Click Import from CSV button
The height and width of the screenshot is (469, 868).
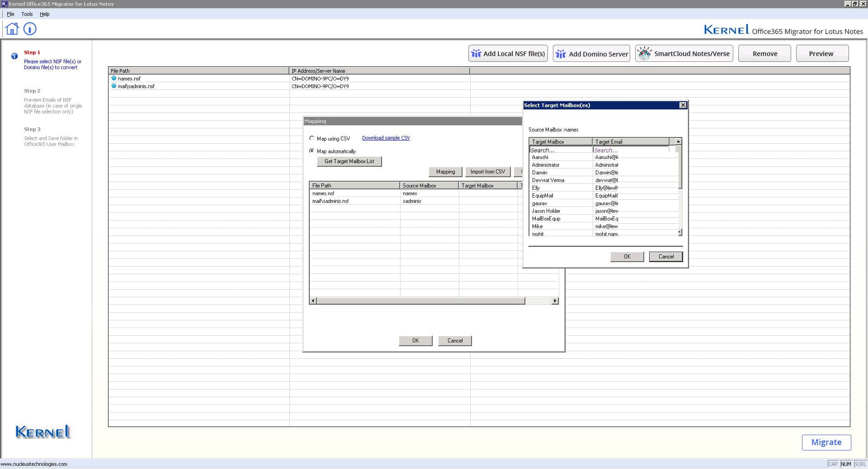[488, 172]
